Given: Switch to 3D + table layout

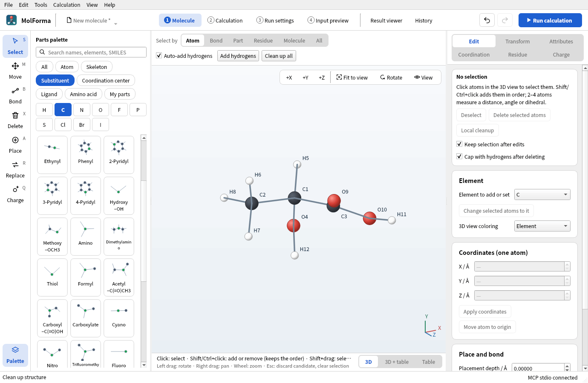Looking at the screenshot, I should coord(397,362).
